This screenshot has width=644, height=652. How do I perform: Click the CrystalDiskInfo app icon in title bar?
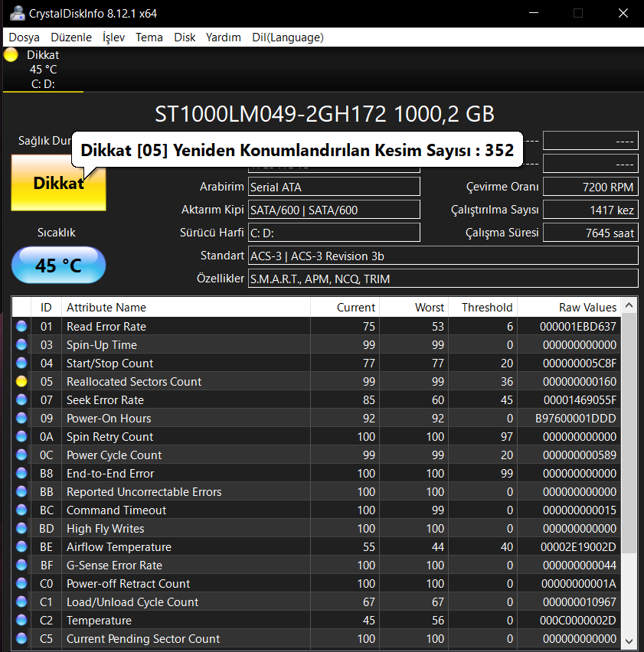click(17, 13)
